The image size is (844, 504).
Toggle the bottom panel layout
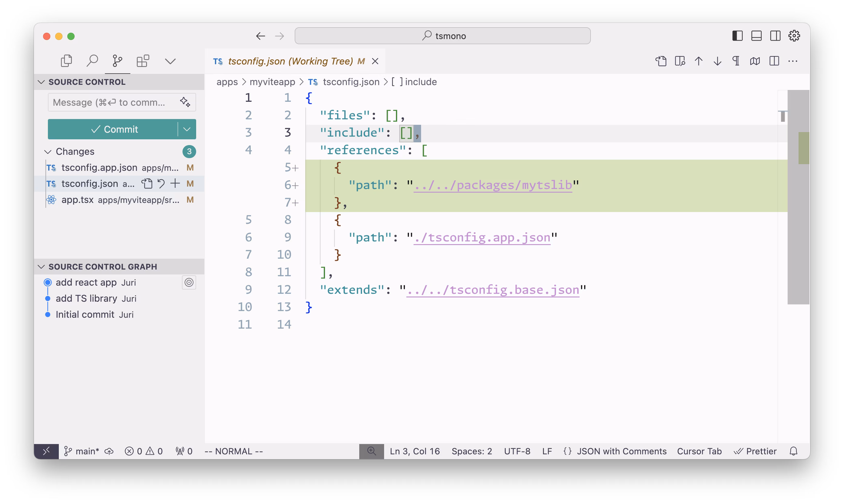coord(756,36)
